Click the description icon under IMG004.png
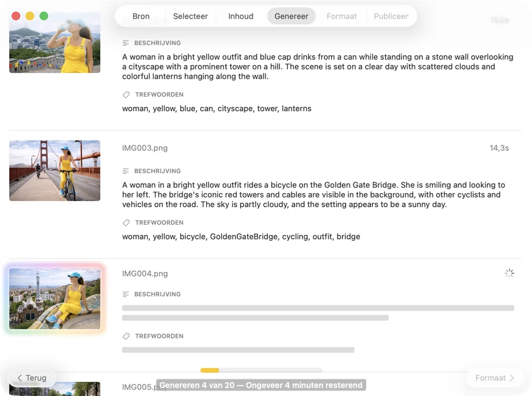This screenshot has width=532, height=396. 126,295
